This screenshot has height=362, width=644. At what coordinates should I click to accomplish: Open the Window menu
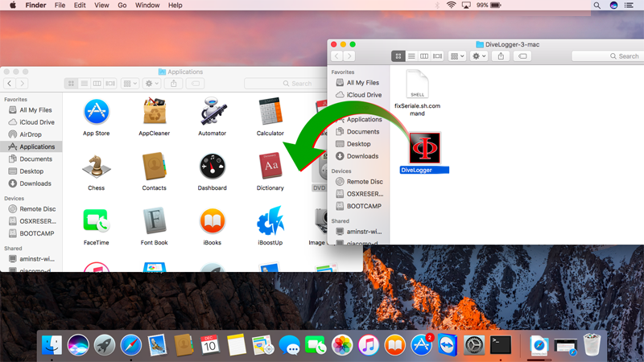pos(147,6)
